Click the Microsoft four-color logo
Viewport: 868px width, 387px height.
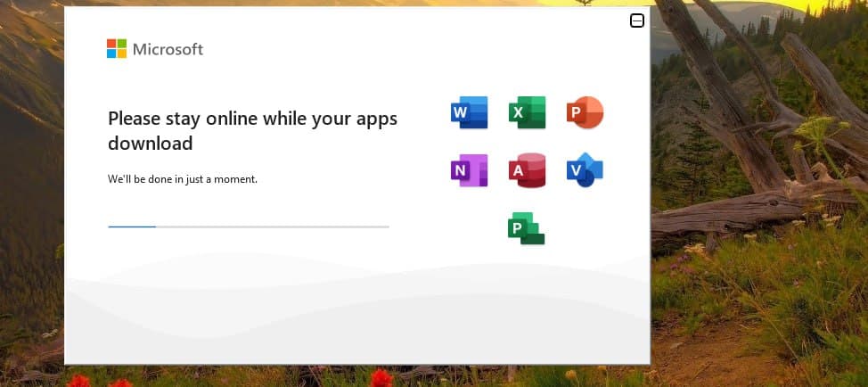click(x=117, y=49)
